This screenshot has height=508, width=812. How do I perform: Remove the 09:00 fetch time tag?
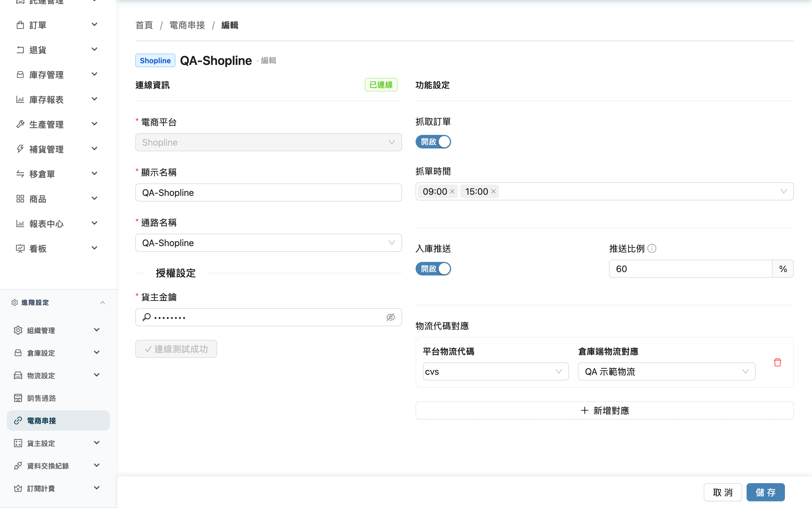(452, 192)
